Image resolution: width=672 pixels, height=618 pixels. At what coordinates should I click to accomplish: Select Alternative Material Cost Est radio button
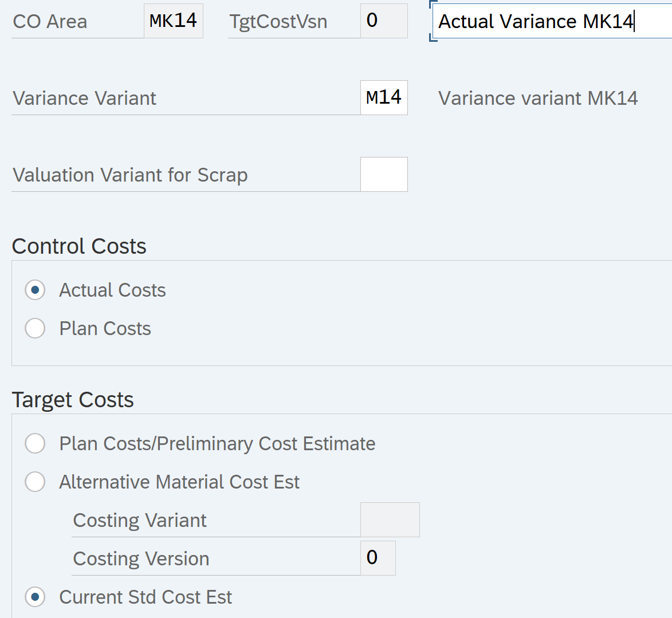(35, 482)
